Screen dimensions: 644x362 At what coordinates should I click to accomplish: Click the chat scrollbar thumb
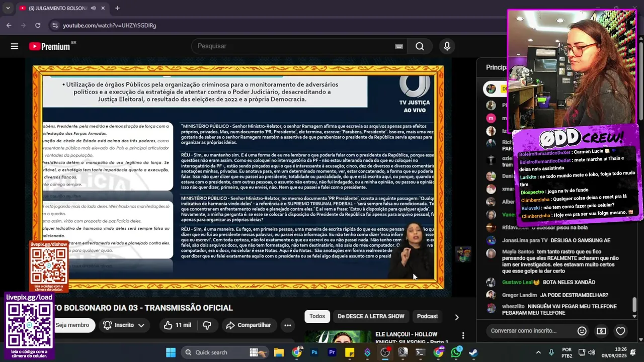click(x=634, y=304)
